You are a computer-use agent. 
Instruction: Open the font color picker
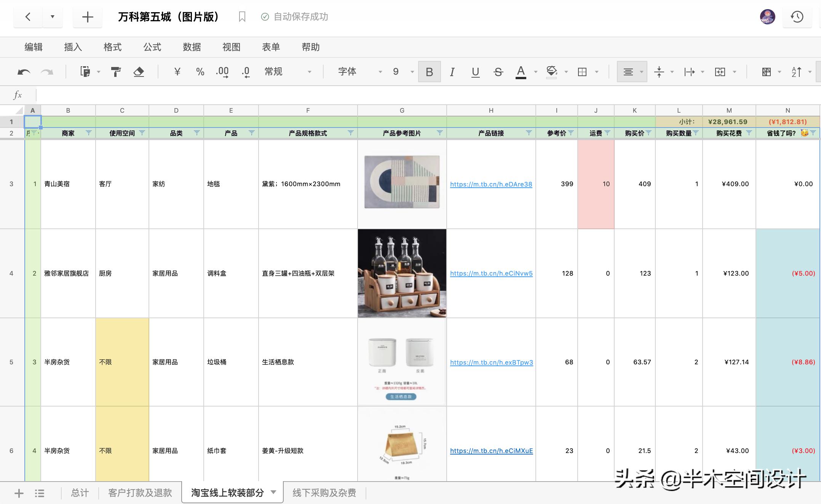(522, 72)
